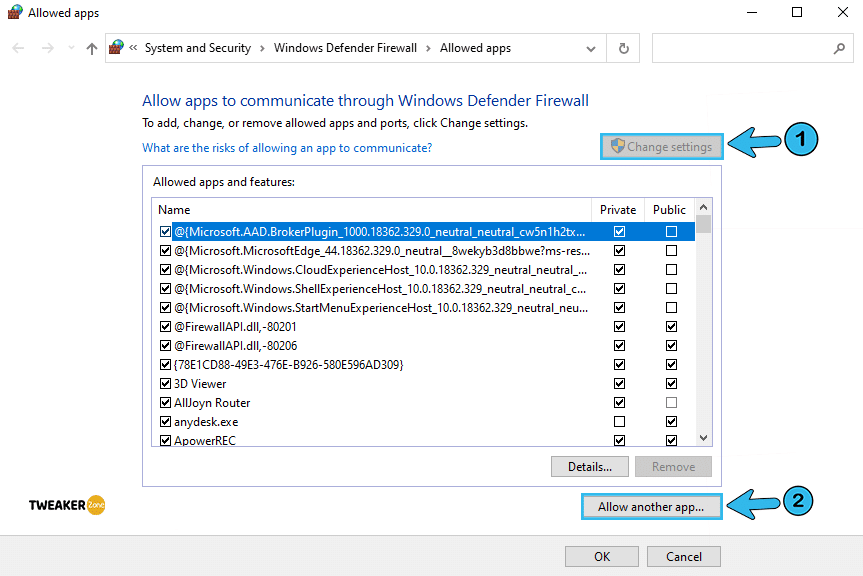Open risks of allowing an app link
Viewport: 863px width, 576px height.
click(287, 148)
